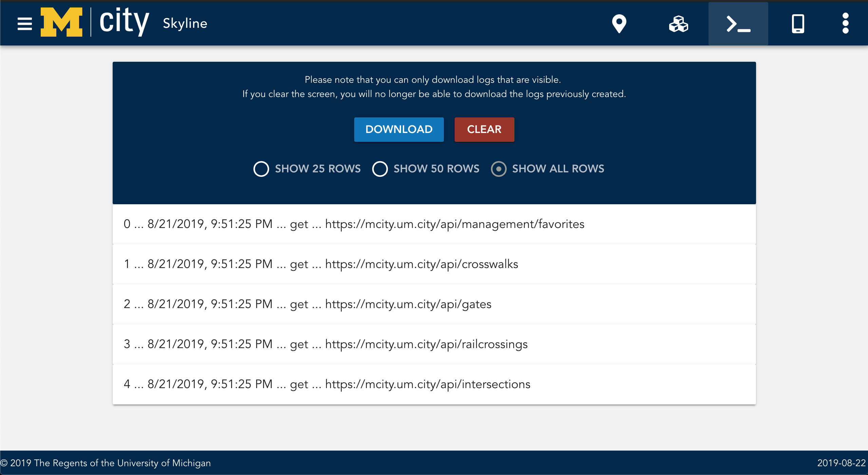Select log row 1 crosswalks request
Viewport: 868px width, 475px height.
click(x=434, y=264)
